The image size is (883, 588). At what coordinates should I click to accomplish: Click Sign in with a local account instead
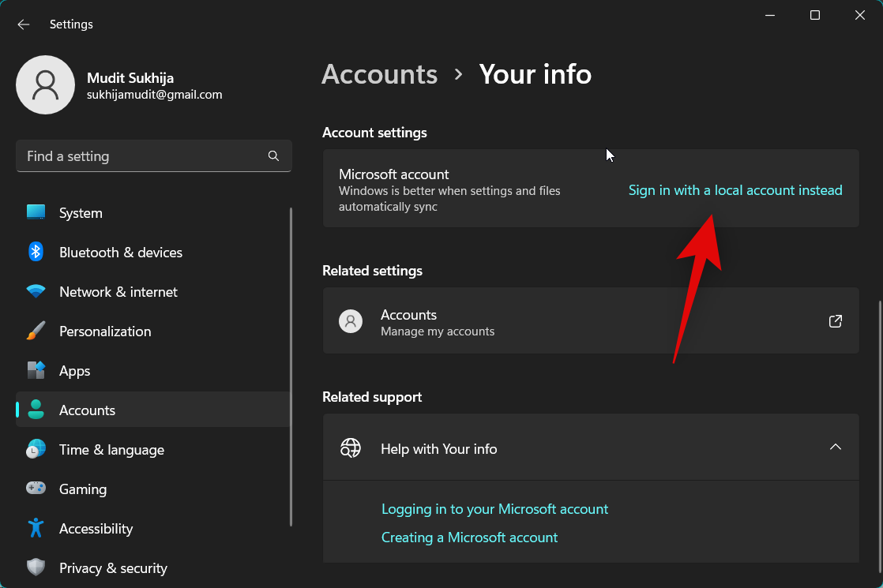tap(735, 190)
